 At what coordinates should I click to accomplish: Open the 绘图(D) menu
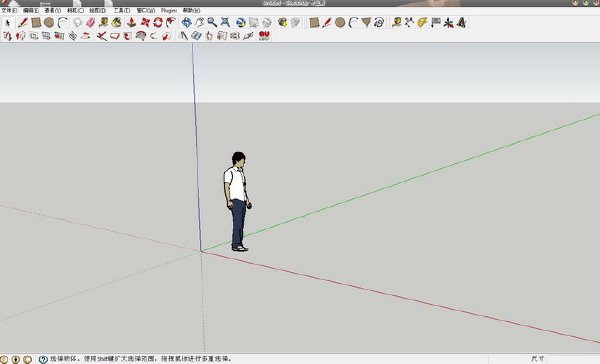(x=98, y=10)
